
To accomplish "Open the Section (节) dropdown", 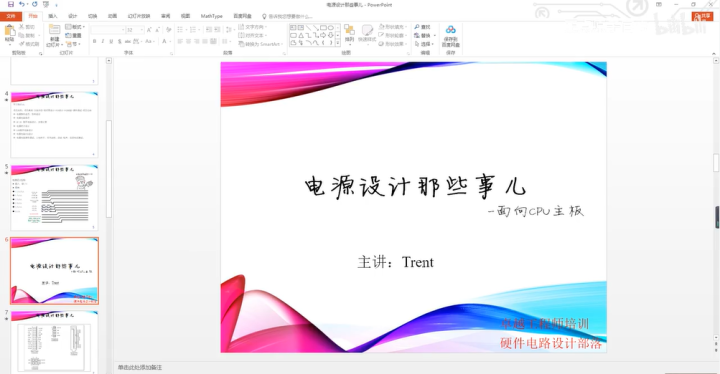I will pos(73,44).
